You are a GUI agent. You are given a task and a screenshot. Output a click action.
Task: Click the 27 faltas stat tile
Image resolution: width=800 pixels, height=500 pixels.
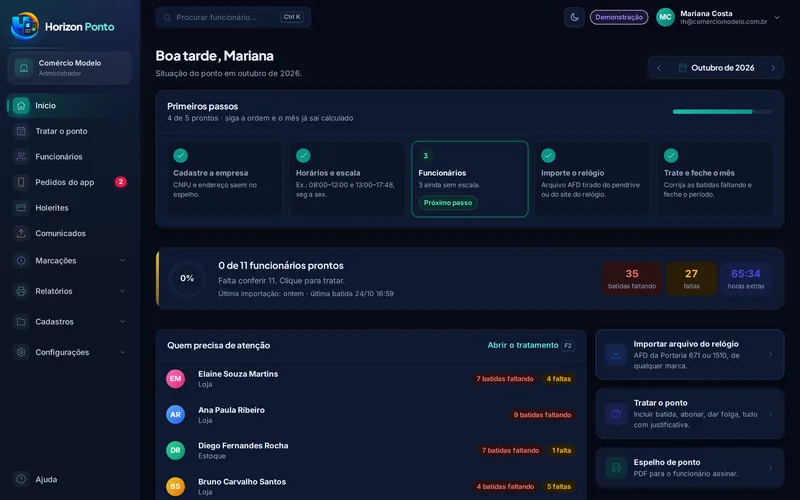point(691,279)
